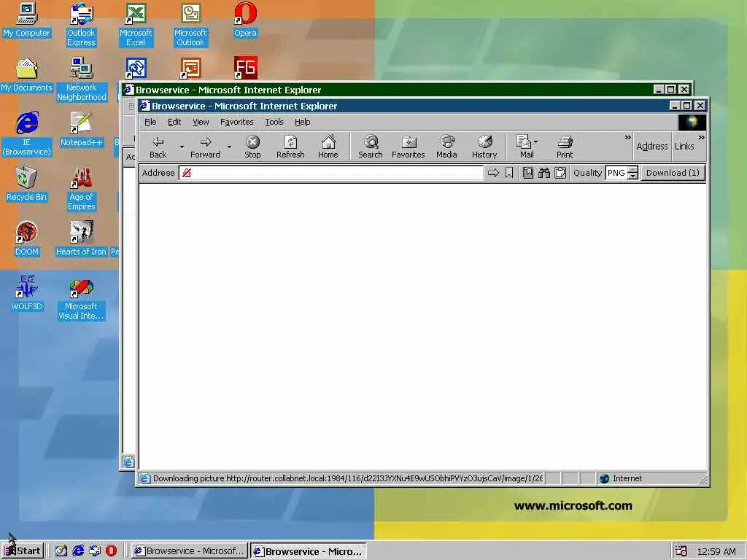Click the Back toolbar button
This screenshot has height=560, width=747.
[158, 147]
